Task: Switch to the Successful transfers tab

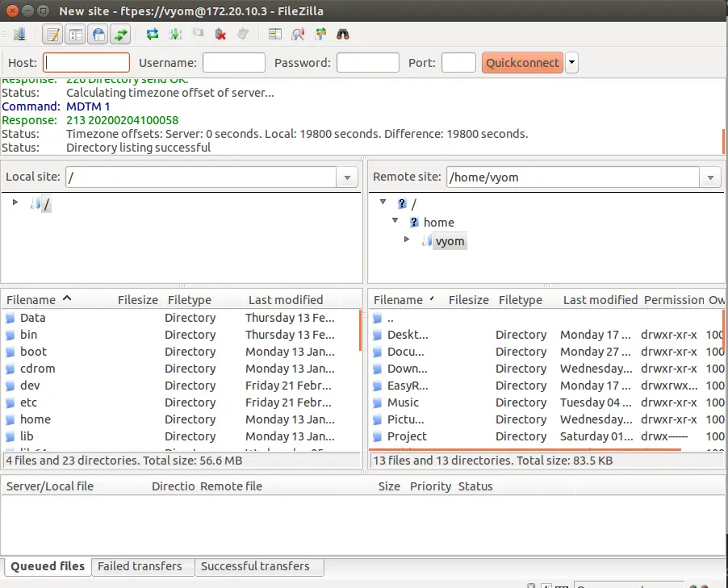Action: tap(260, 567)
